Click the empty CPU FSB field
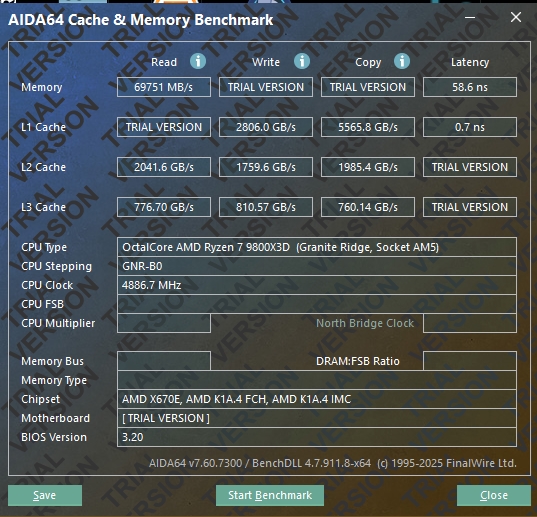537x517 pixels. pos(317,304)
